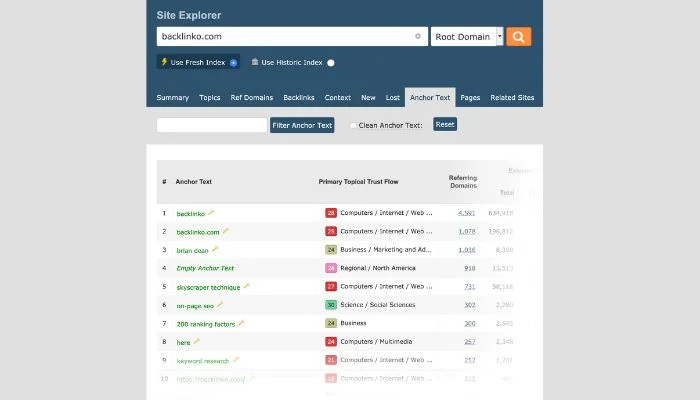Open the 'brian dean' anchor link
700x400 pixels.
[192, 250]
